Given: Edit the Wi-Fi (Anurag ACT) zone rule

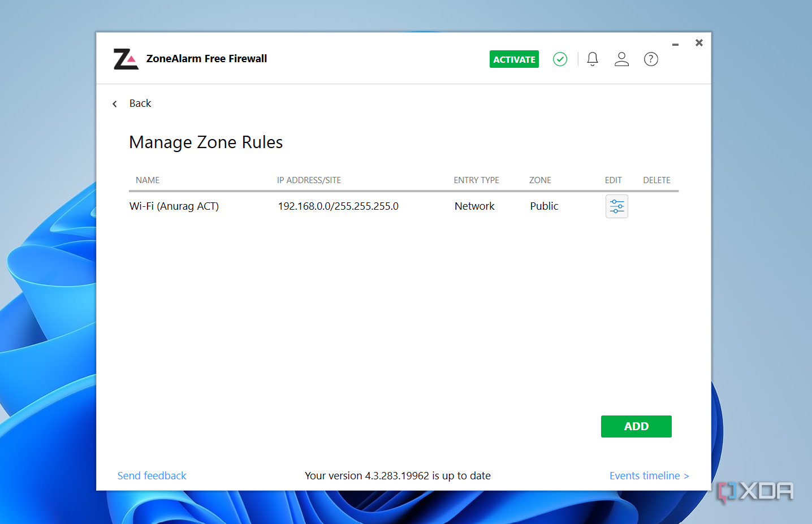Looking at the screenshot, I should click(x=617, y=206).
